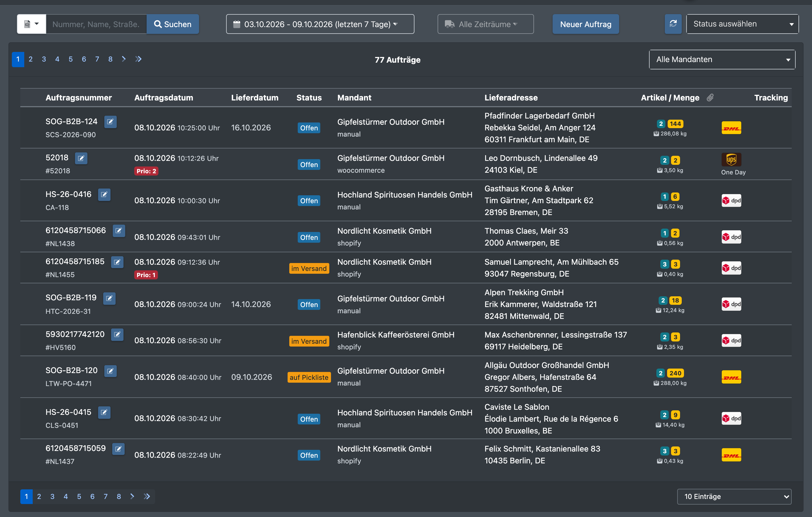The height and width of the screenshot is (517, 812).
Task: Create order with Neuer Auftrag button
Action: (585, 24)
